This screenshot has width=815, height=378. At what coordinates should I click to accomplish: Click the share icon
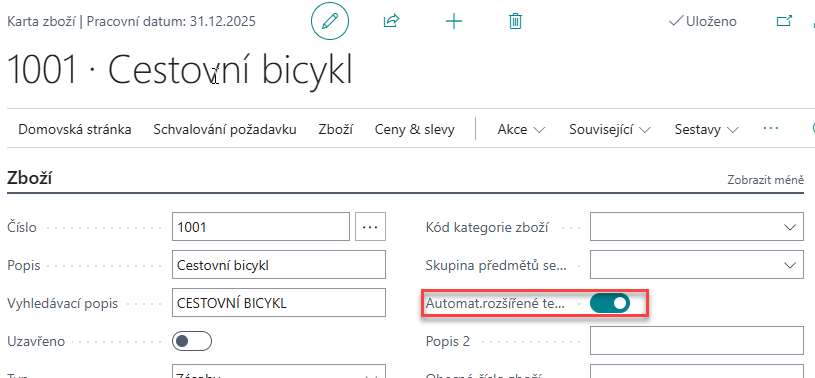click(x=391, y=21)
